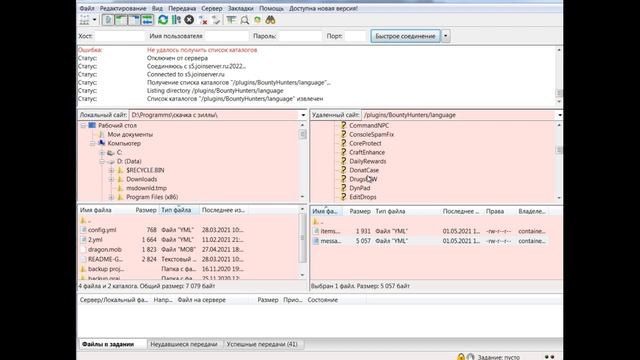This screenshot has width=640, height=360.
Task: Collapse the Рабочий стол tree node
Action: point(83,126)
